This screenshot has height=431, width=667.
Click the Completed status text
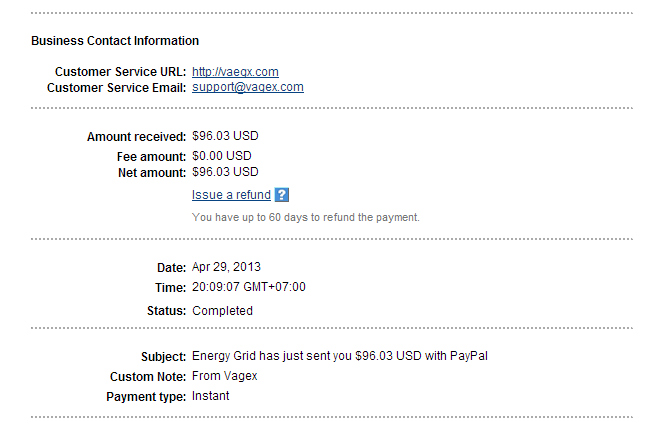[222, 311]
